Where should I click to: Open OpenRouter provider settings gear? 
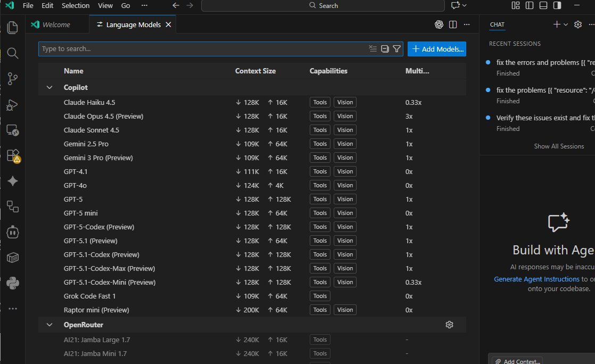(x=449, y=325)
